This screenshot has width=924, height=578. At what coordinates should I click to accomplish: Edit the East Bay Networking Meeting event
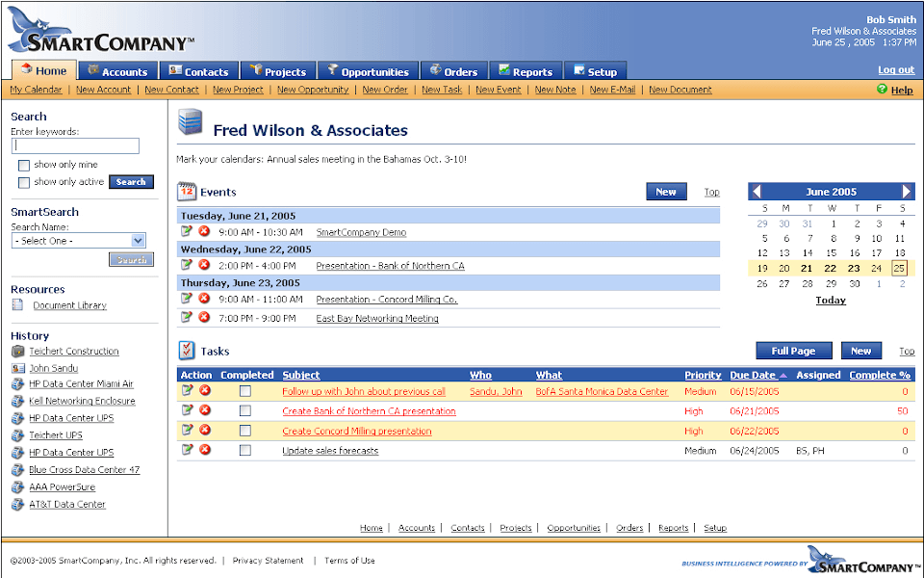186,317
